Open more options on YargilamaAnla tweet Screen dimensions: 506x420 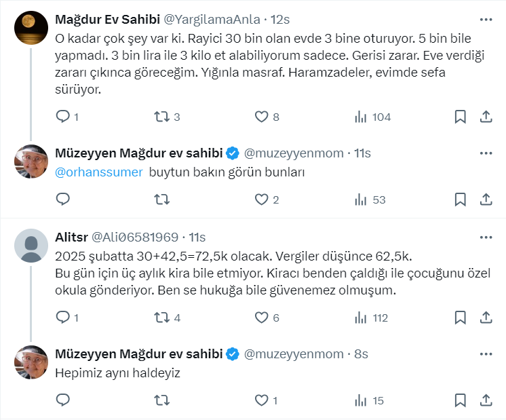click(486, 19)
